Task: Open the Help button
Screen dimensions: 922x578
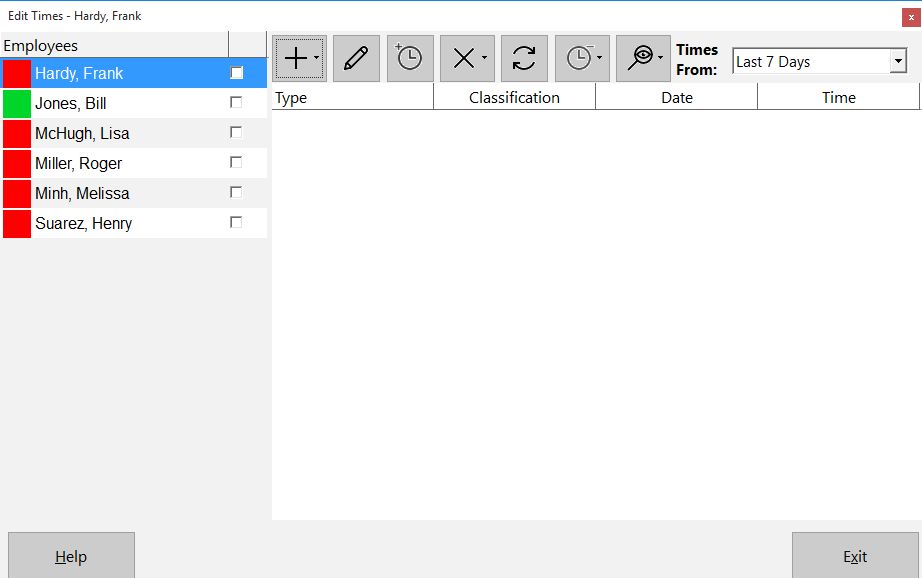Action: coord(71,556)
